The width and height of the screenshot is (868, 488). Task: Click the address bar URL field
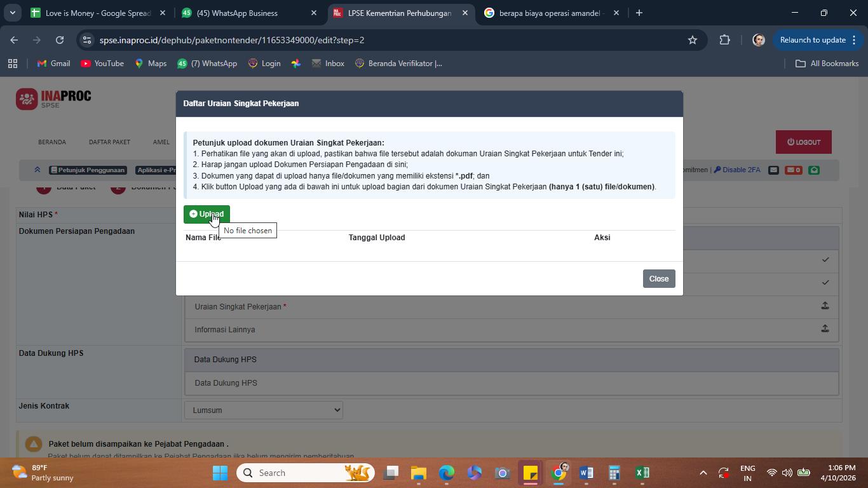(388, 40)
